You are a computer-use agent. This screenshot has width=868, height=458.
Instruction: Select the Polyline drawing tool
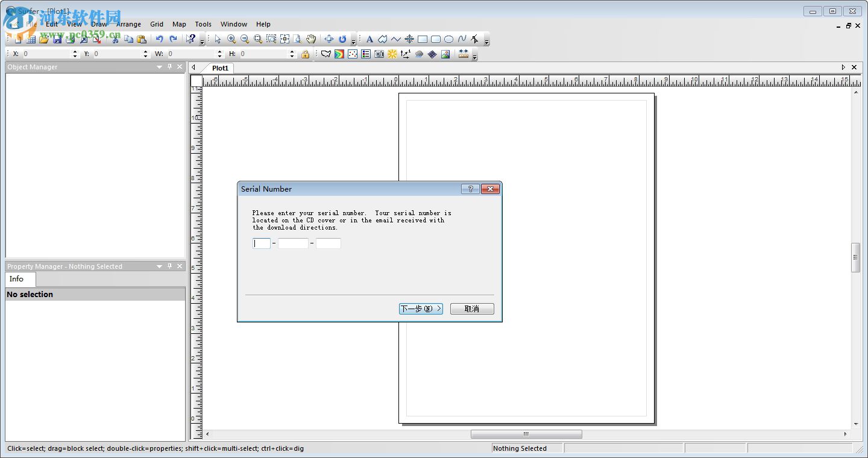(x=396, y=39)
